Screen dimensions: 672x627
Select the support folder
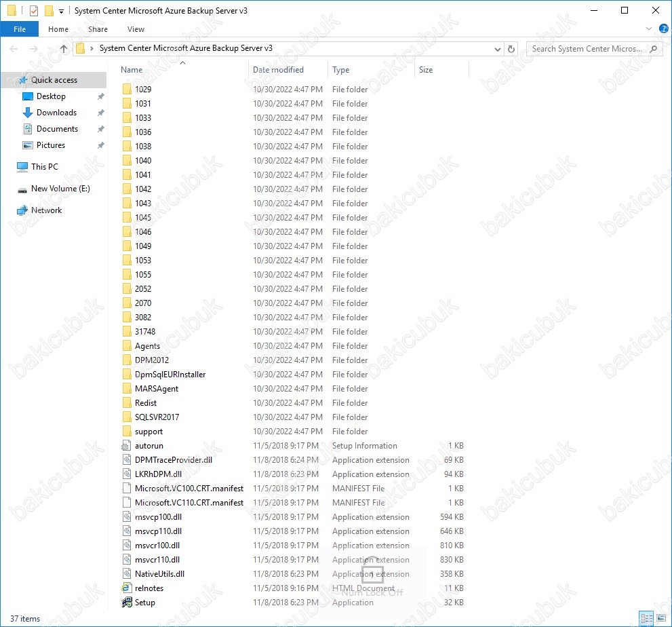coord(149,432)
